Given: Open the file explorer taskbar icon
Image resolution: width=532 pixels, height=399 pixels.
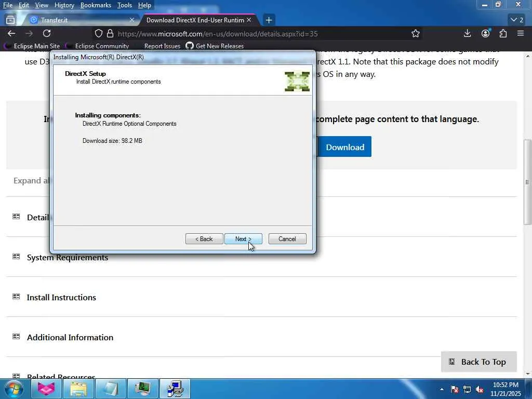Looking at the screenshot, I should 78,389.
